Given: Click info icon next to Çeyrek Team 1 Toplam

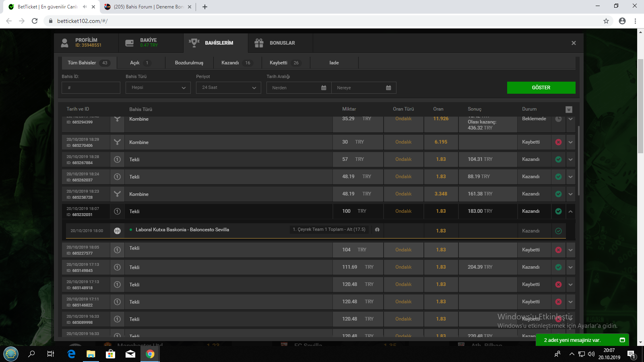Looking at the screenshot, I should click(377, 230).
